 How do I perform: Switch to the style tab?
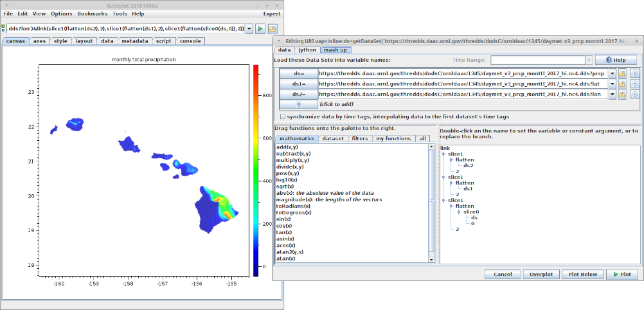click(x=61, y=41)
